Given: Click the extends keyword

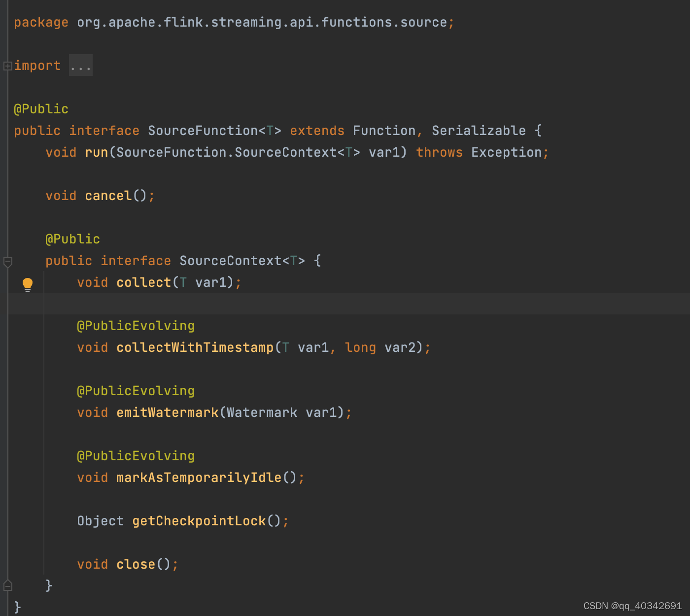Looking at the screenshot, I should coord(317,131).
